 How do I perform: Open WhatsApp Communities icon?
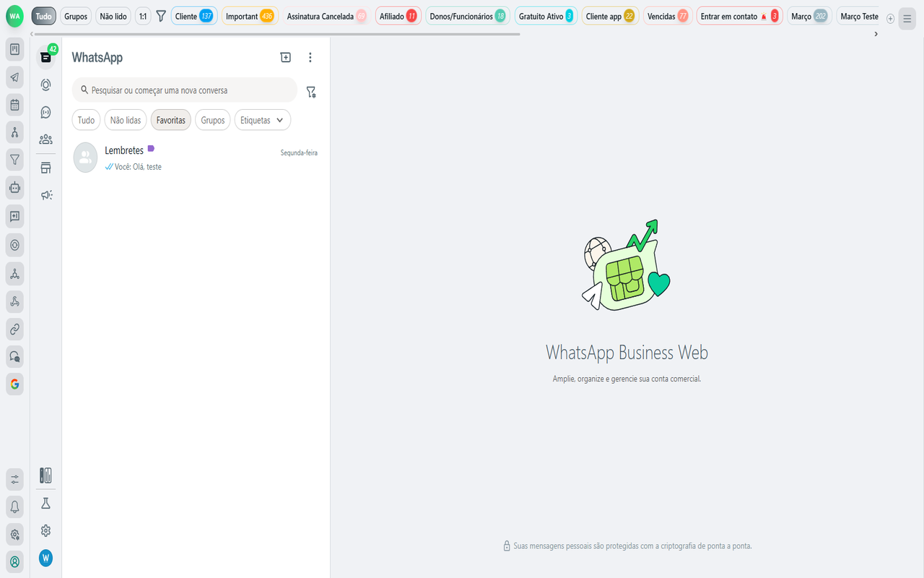46,139
